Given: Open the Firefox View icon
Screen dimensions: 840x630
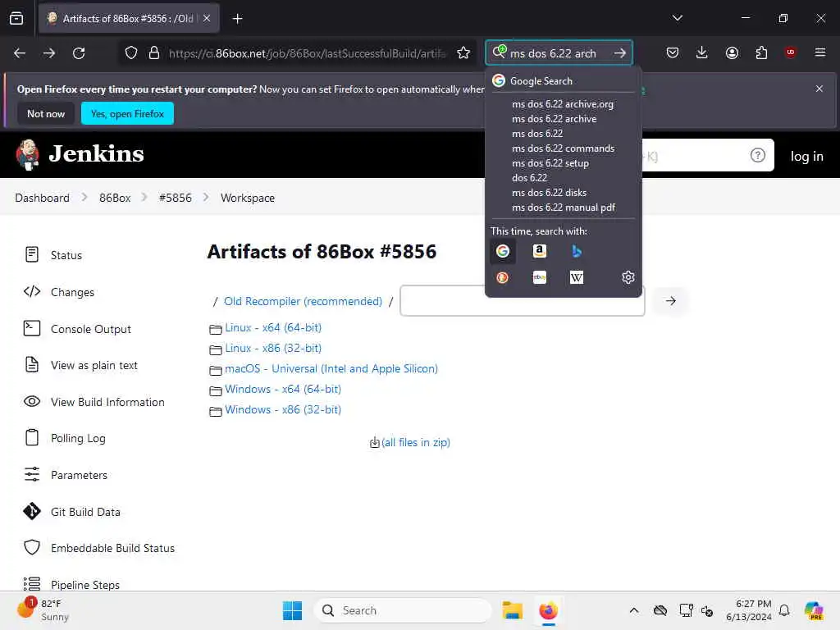Looking at the screenshot, I should point(16,19).
